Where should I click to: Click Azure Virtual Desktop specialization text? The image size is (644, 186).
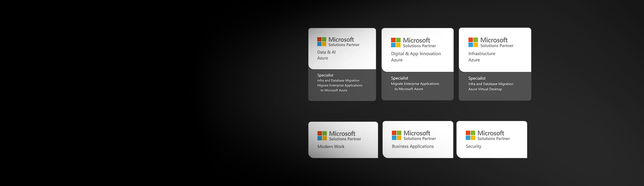[x=485, y=89]
